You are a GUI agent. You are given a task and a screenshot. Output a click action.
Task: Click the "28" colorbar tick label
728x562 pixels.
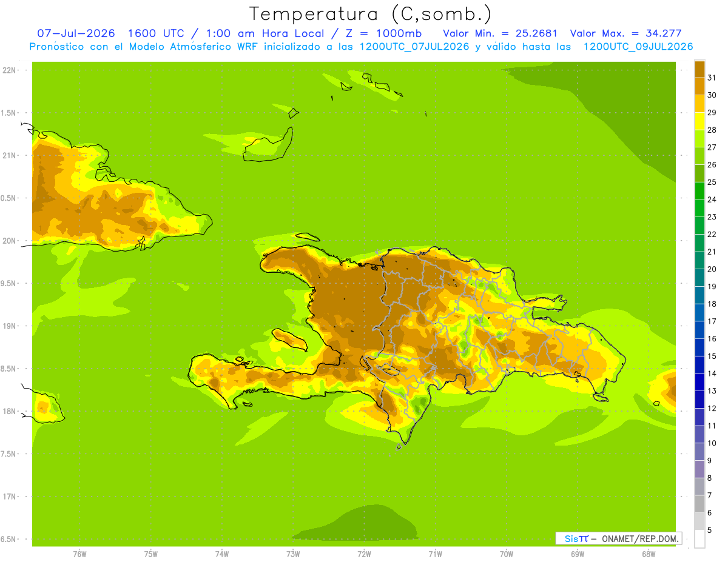coord(712,130)
